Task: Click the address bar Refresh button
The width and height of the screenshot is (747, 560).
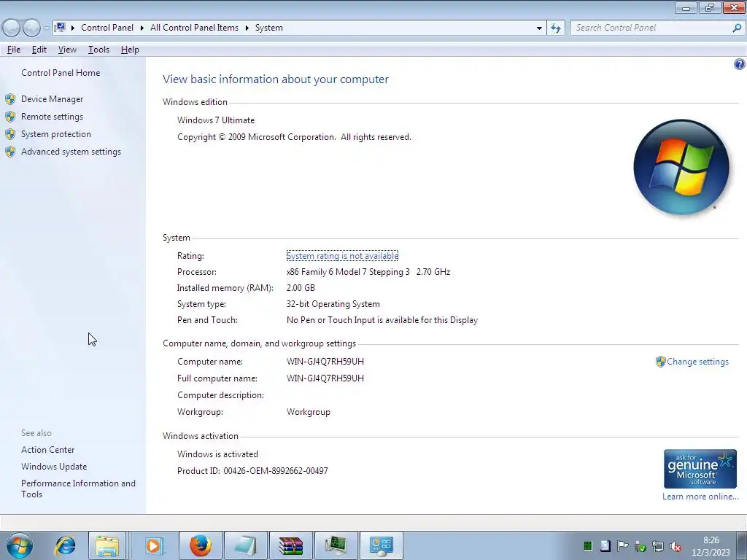Action: 556,28
